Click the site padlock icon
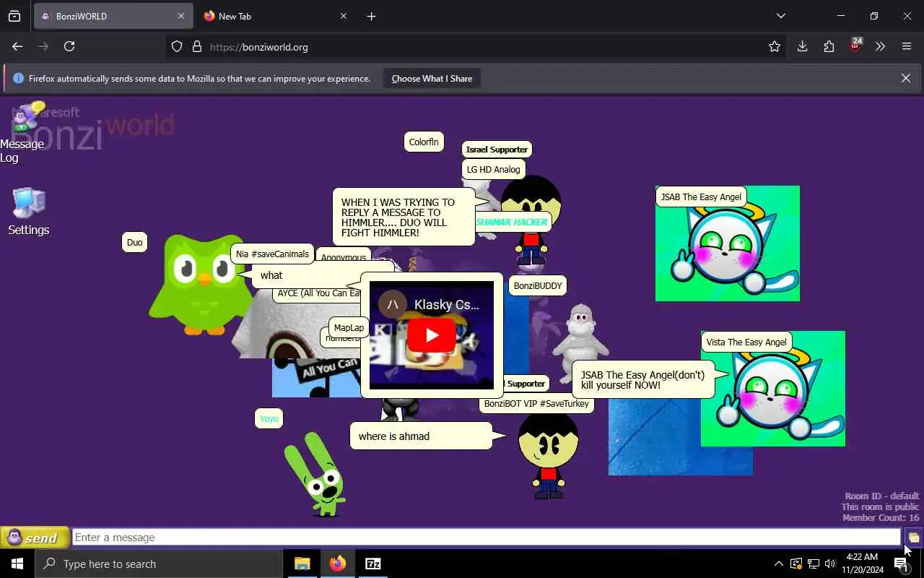The image size is (924, 578). pos(197,47)
